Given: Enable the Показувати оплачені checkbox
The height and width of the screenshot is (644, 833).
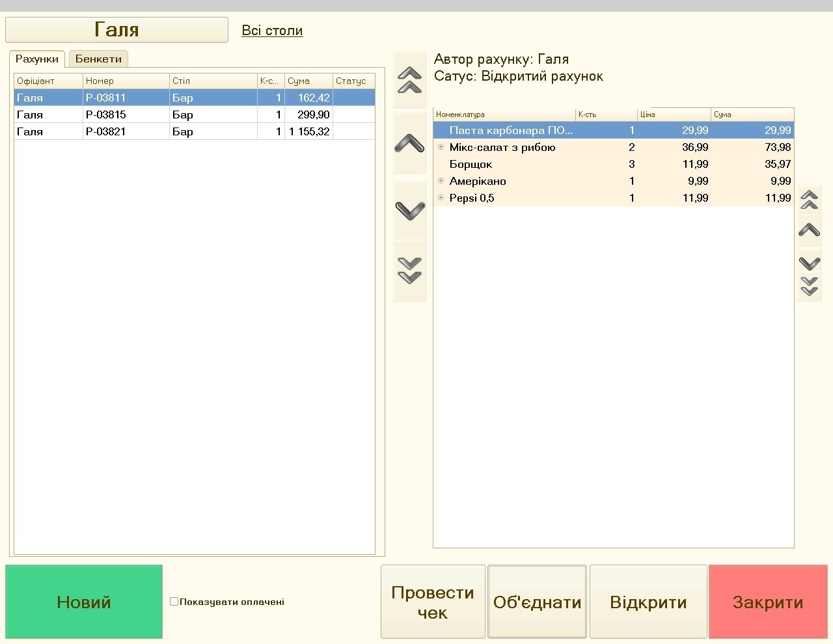Looking at the screenshot, I should (174, 602).
